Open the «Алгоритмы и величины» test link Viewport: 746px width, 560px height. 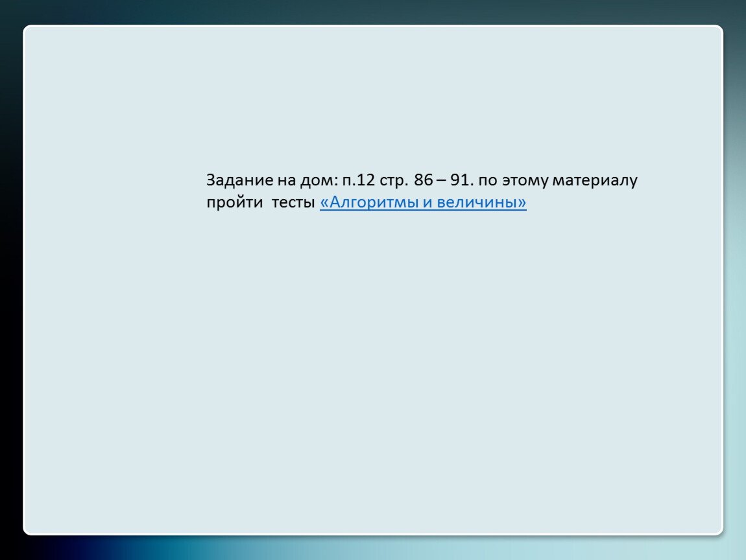423,203
